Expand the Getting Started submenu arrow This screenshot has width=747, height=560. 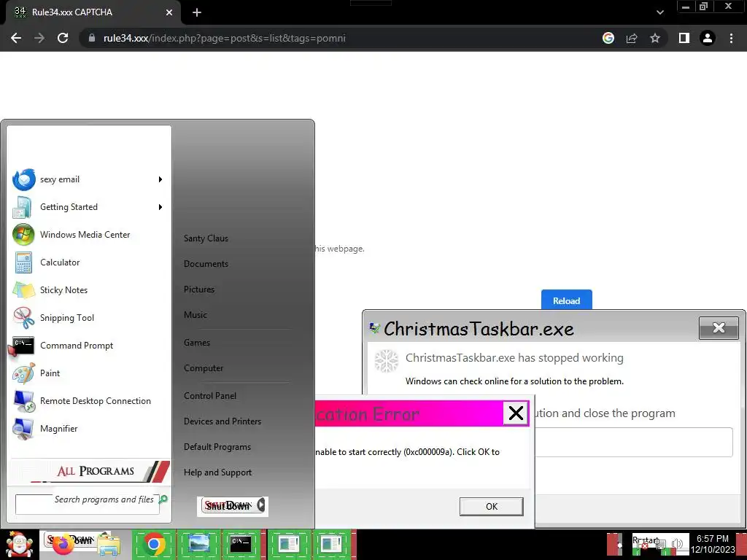160,207
